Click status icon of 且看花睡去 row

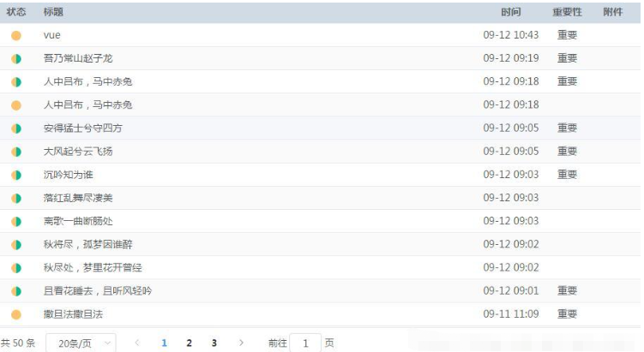(16, 291)
